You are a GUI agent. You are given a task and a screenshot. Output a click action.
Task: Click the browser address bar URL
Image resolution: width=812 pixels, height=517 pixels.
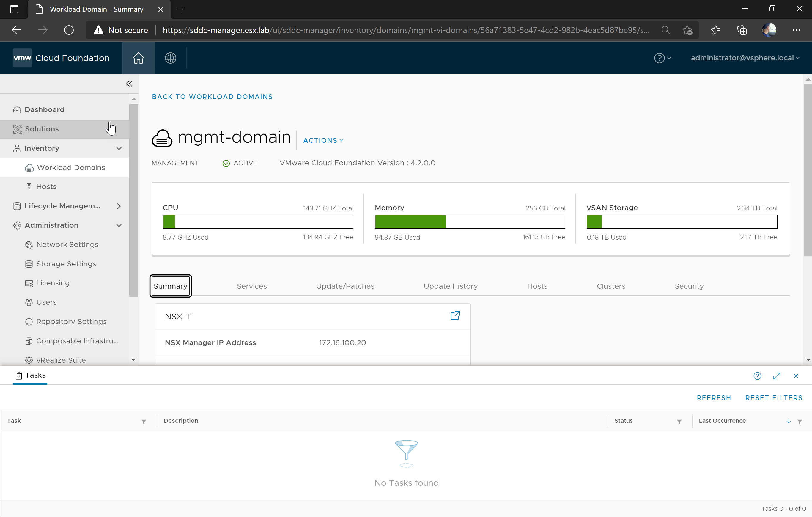406,30
